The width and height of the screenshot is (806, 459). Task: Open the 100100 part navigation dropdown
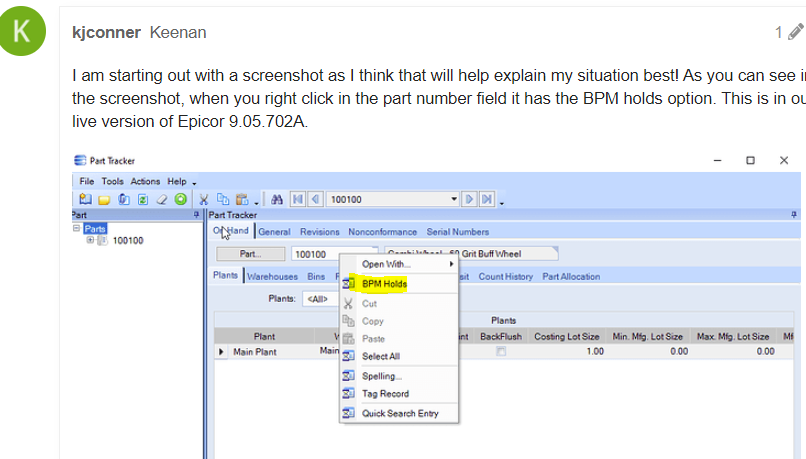click(454, 199)
